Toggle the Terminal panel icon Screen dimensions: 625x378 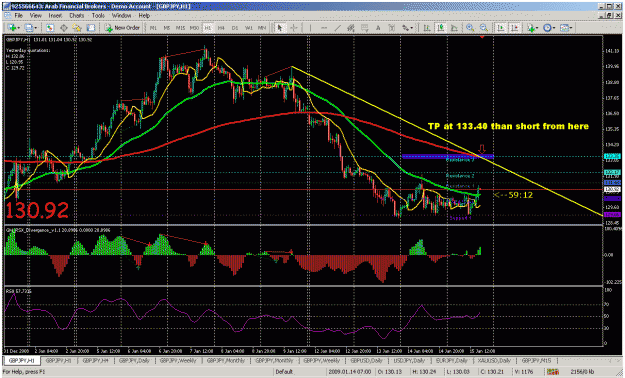tap(90, 28)
